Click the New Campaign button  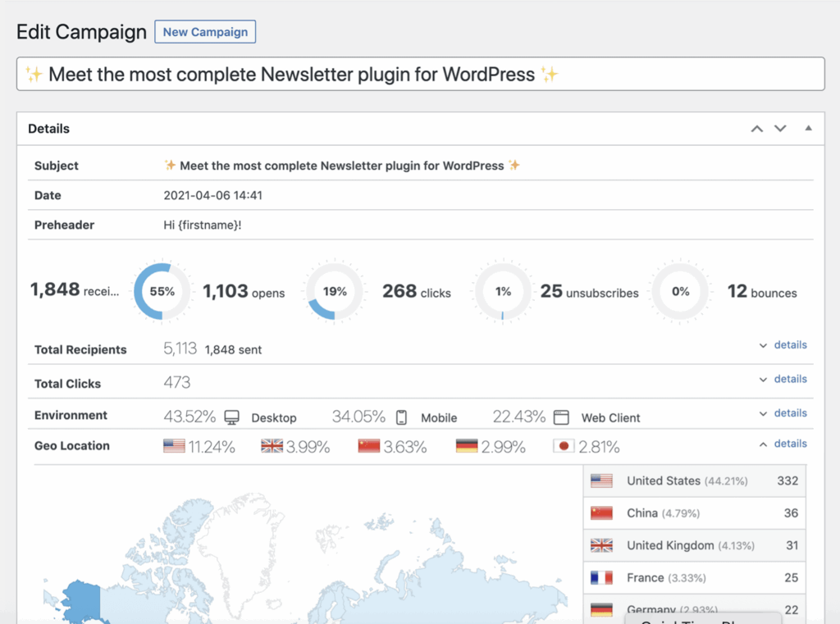(205, 32)
